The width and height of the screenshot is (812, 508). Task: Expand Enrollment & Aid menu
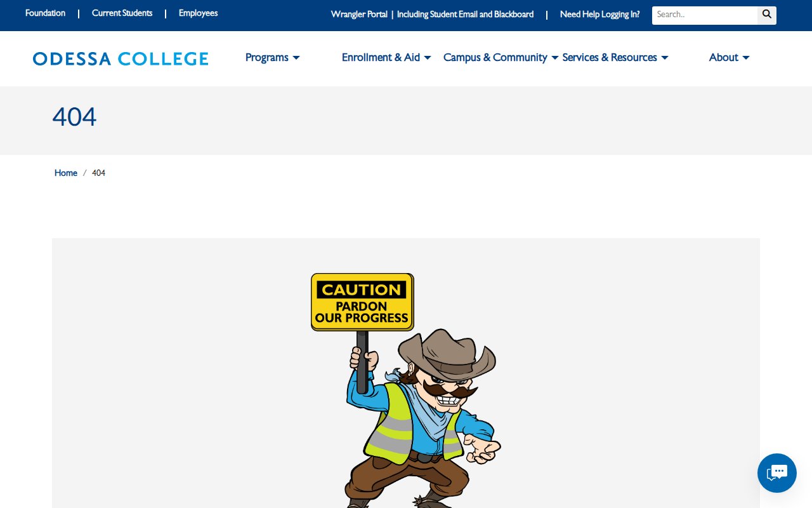click(386, 57)
